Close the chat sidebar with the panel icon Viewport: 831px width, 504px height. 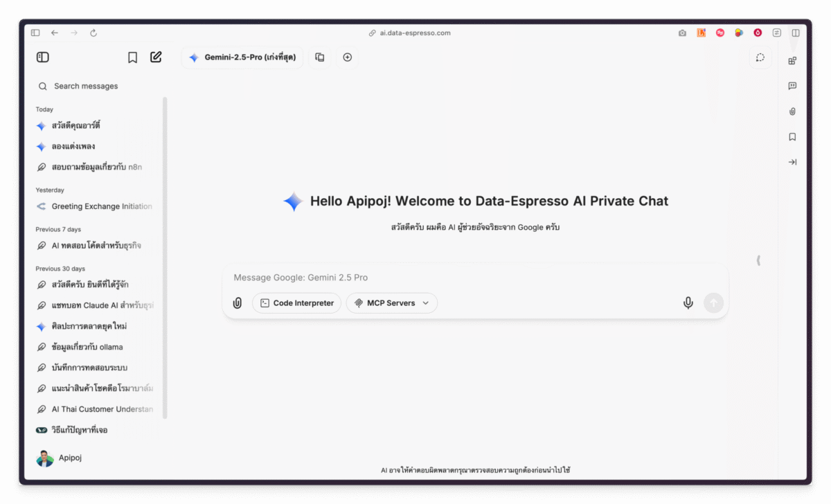pos(42,57)
